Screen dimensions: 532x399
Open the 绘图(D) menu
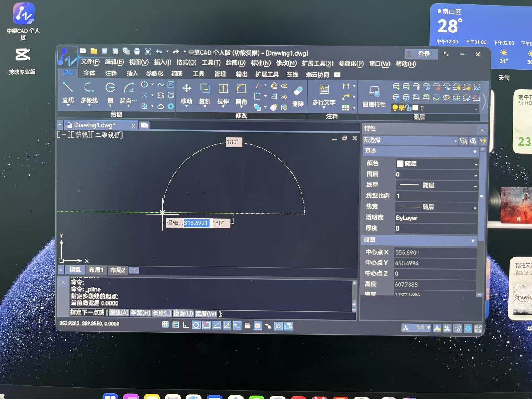[236, 63]
